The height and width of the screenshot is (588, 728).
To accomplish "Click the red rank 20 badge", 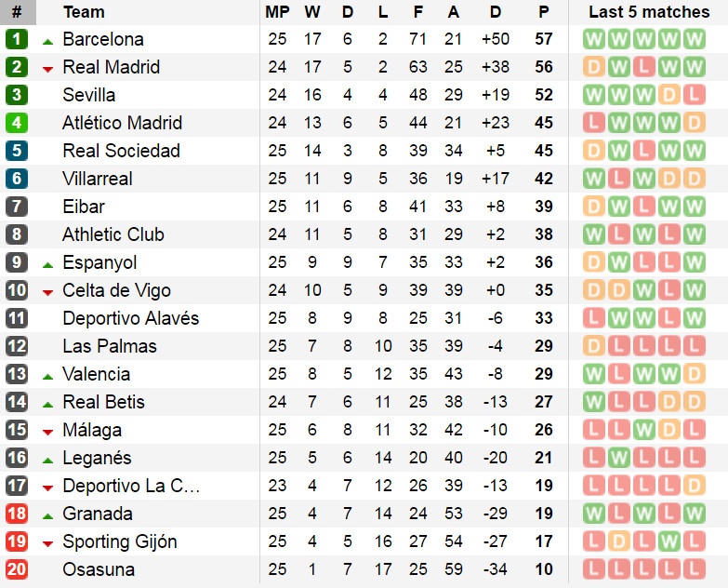I will (x=17, y=569).
